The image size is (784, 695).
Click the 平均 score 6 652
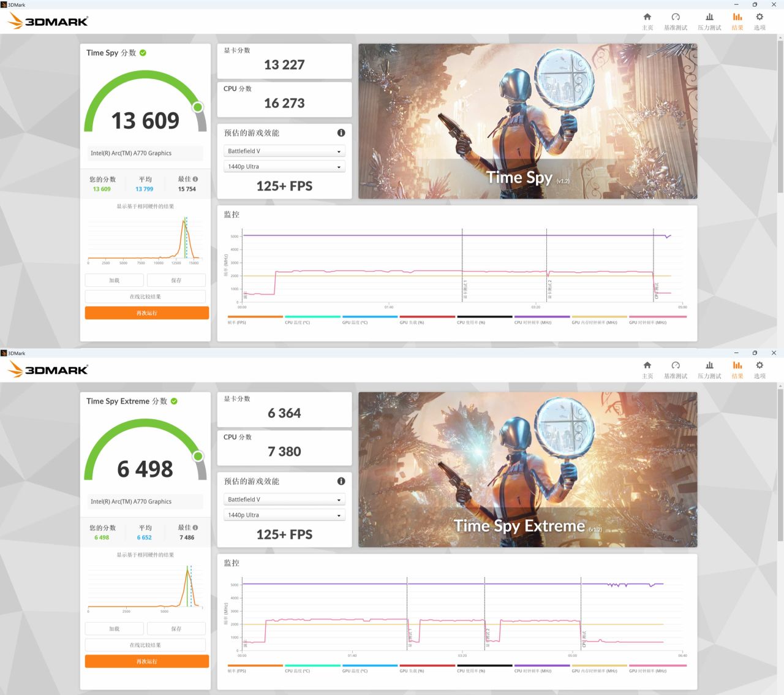(145, 538)
